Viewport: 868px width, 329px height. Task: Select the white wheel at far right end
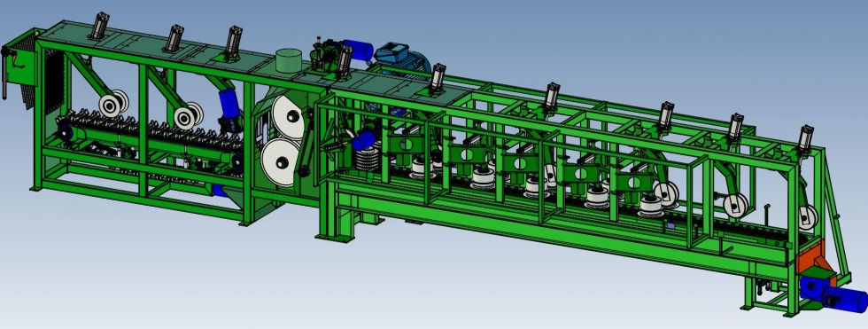pos(808,217)
